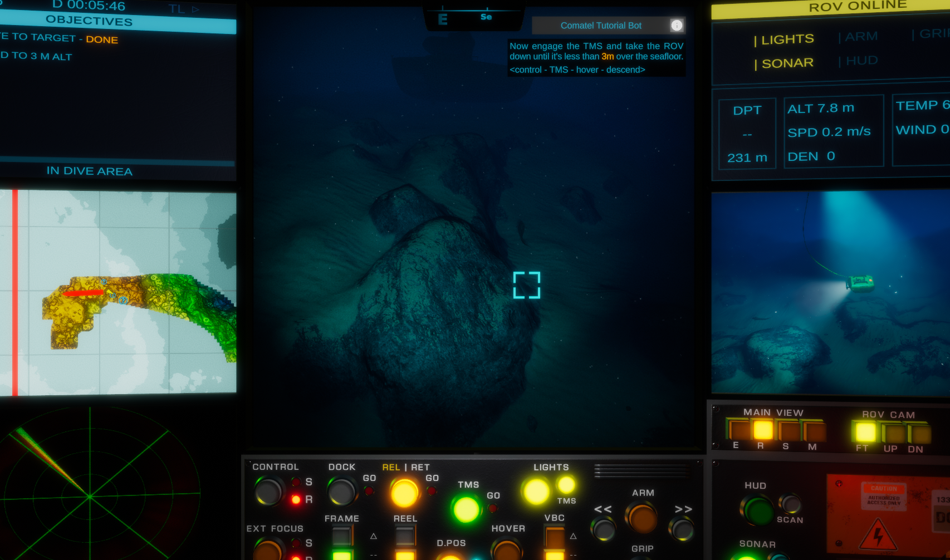Click the TL arrow in the top bar

(x=195, y=9)
